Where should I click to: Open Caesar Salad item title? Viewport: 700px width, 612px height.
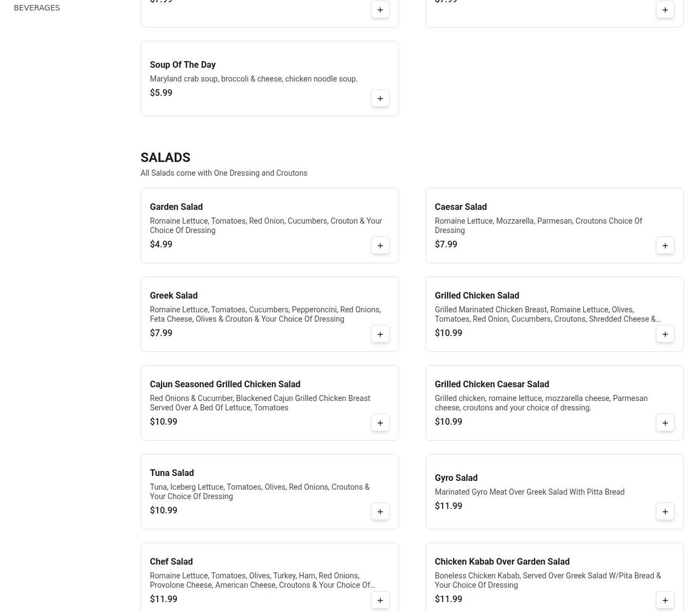(461, 207)
